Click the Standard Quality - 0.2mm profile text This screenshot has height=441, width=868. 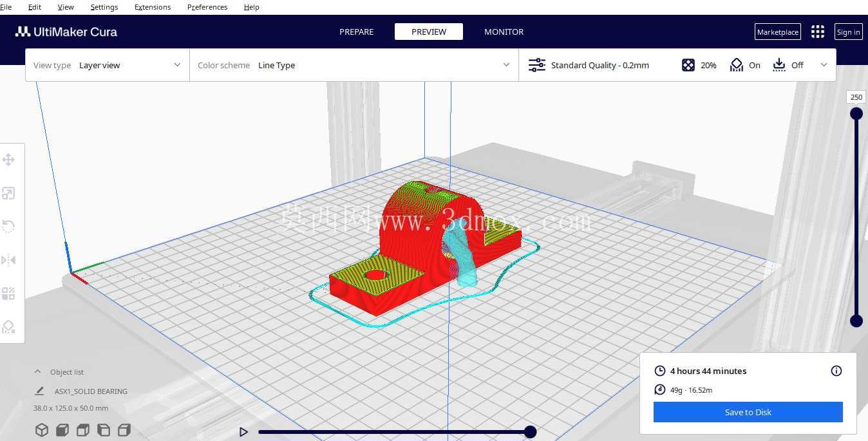pos(600,65)
